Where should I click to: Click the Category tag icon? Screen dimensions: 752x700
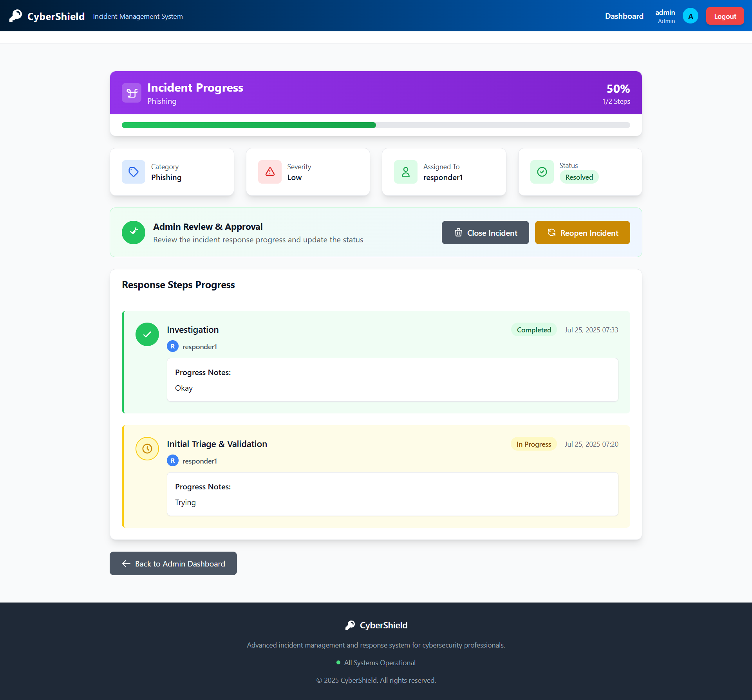coord(134,172)
